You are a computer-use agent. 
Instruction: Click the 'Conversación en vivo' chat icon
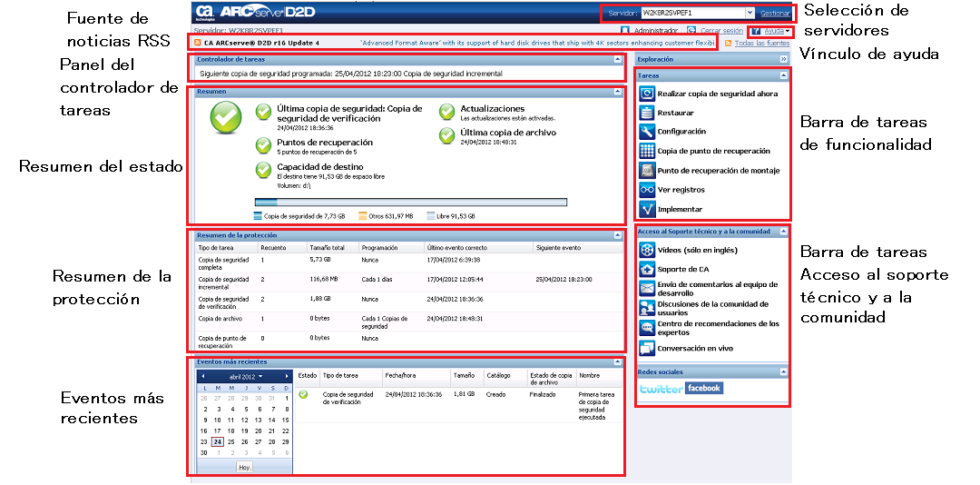[646, 348]
